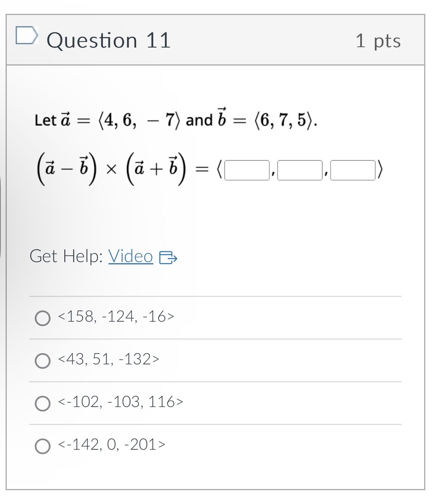The height and width of the screenshot is (504, 438).
Task: Click the third blank in the equation
Action: tap(353, 171)
